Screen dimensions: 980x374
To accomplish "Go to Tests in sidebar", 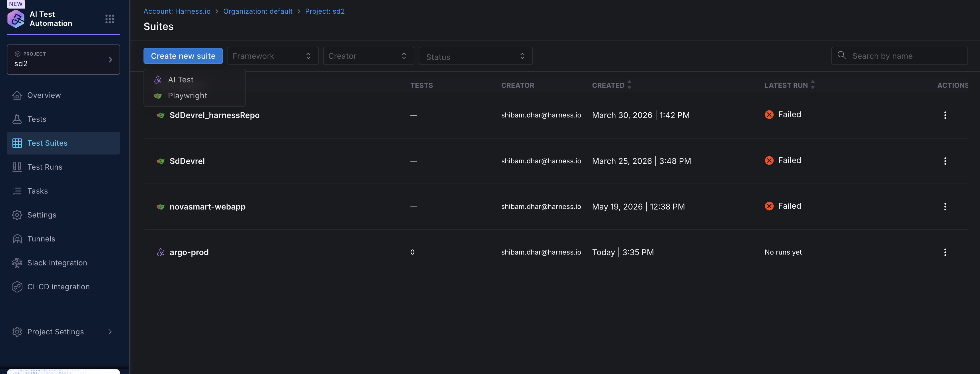I will pos(63,119).
